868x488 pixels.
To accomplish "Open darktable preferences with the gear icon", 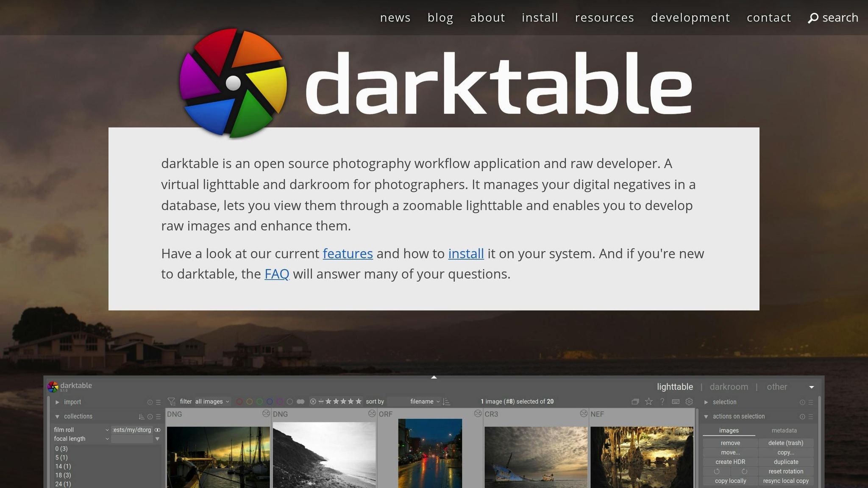I will (x=689, y=402).
